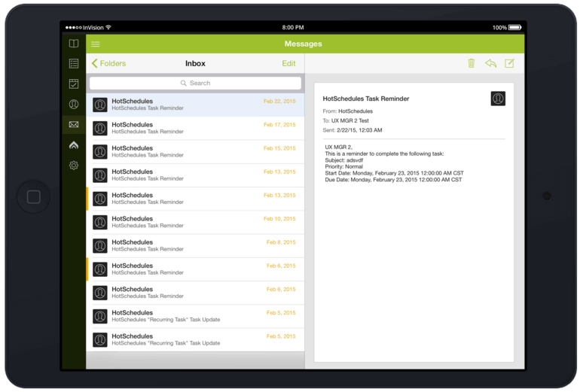Open the house-shaped sidebar icon
The image size is (580, 392).
coord(74,145)
